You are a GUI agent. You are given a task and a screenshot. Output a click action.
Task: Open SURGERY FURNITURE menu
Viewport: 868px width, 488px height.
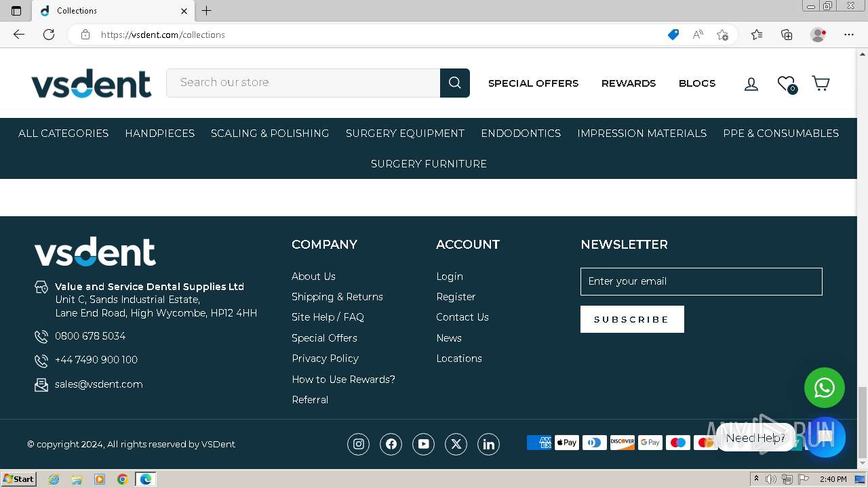tap(429, 164)
